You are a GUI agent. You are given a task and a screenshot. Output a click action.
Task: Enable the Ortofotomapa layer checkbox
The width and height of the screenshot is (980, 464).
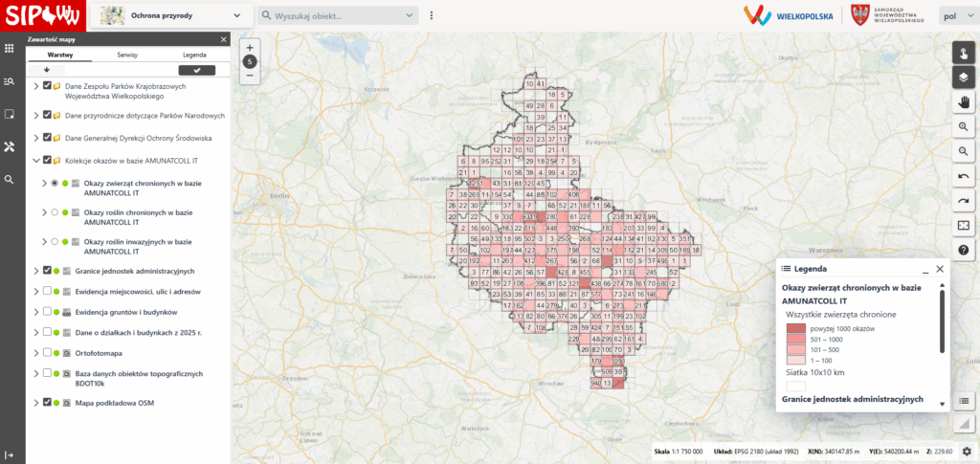point(47,353)
